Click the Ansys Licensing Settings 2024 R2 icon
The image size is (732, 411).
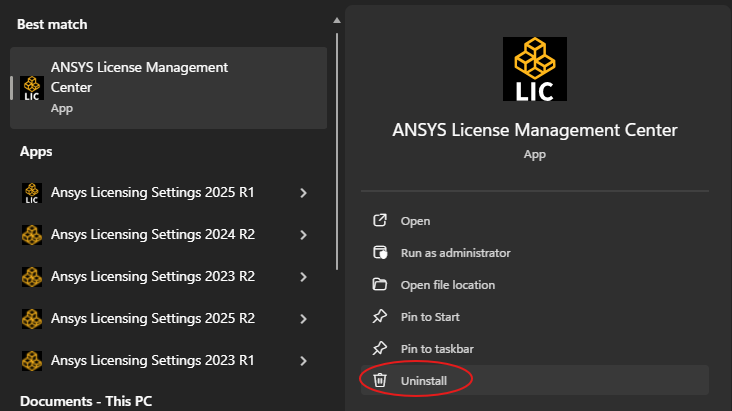pyautogui.click(x=31, y=235)
